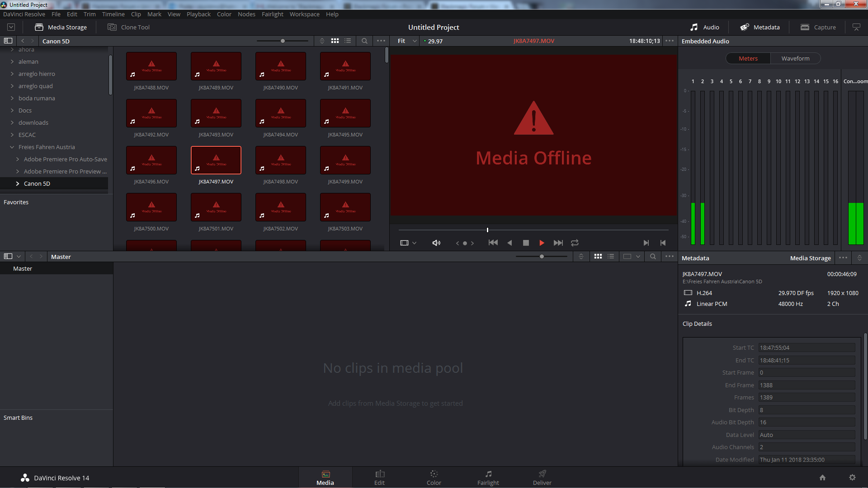The image size is (868, 488).
Task: Go to Edit page
Action: click(379, 478)
